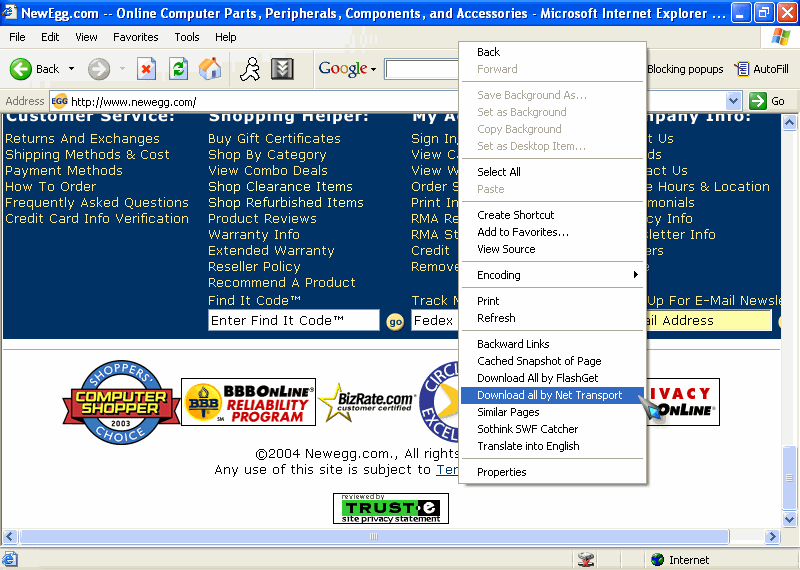Open the File menu

(x=17, y=37)
